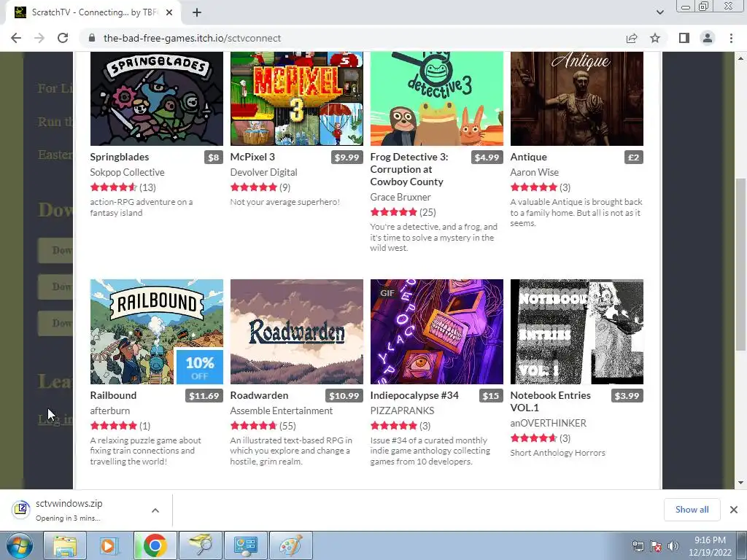Open the Roadwarden game thumbnail
747x560 pixels.
(x=297, y=332)
